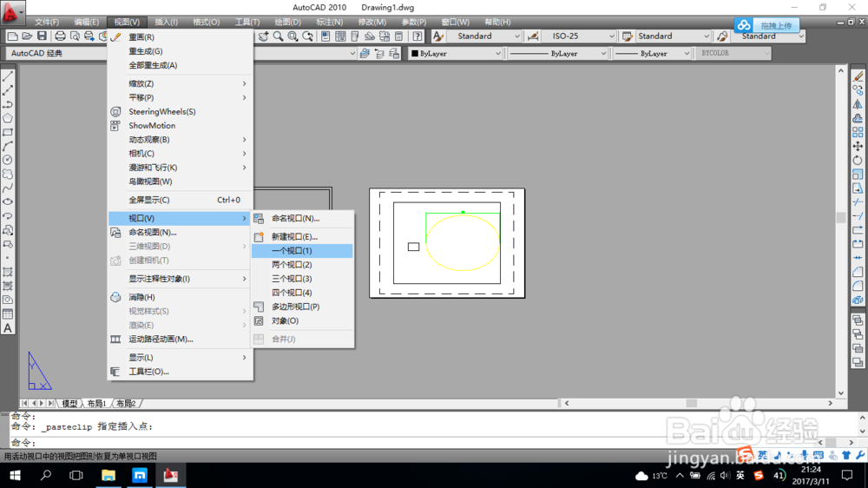The image size is (868, 488).
Task: Select the Polygon draw tool
Action: (x=8, y=118)
